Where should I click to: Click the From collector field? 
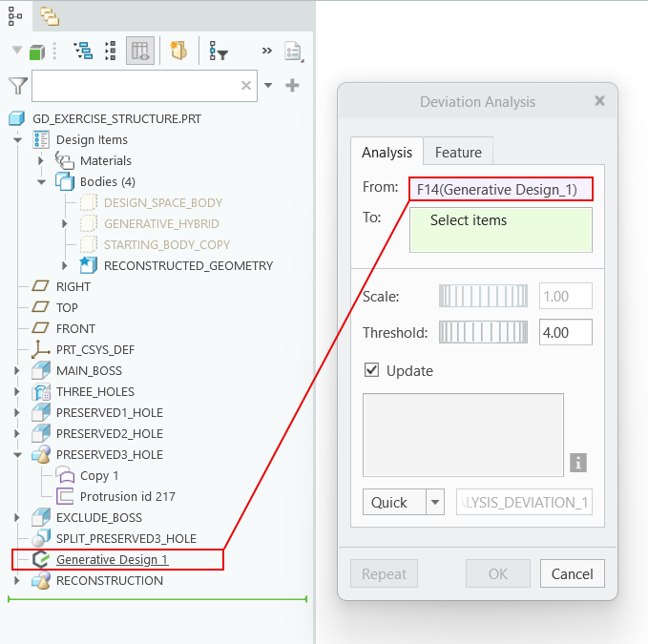(x=501, y=190)
